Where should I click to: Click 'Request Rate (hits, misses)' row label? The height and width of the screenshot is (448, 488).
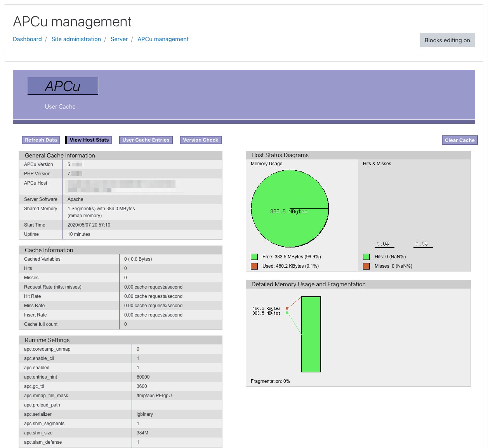click(x=53, y=287)
